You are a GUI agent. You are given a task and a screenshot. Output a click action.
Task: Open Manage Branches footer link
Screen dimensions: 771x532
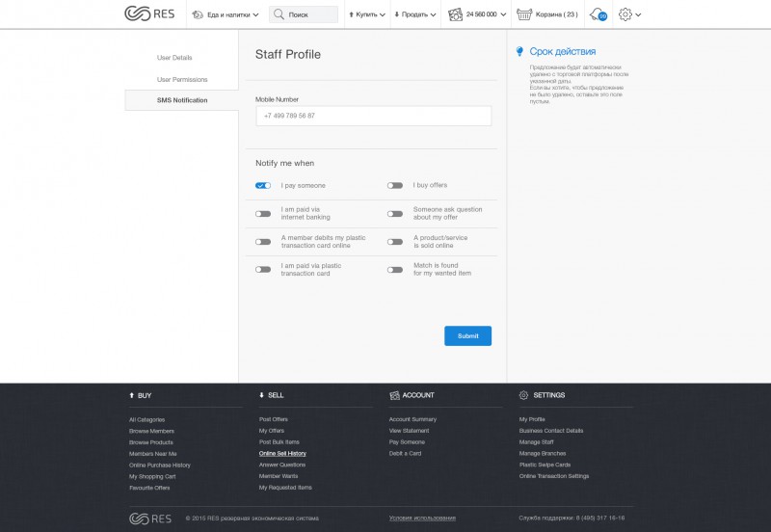click(x=543, y=453)
